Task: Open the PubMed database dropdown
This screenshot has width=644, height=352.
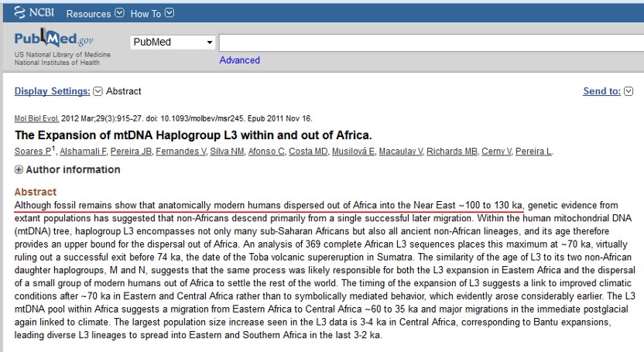Action: point(172,42)
